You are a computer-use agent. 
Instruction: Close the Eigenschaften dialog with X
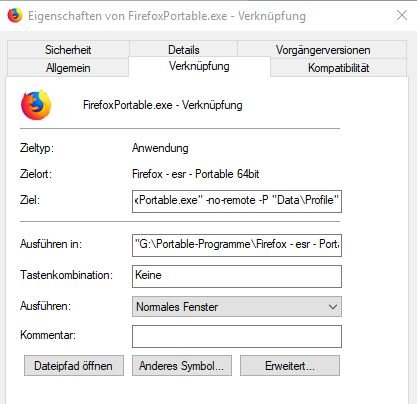coord(402,15)
